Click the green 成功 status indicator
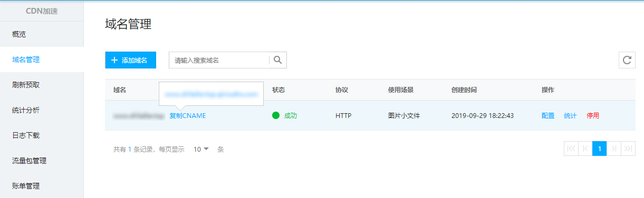This screenshot has width=644, height=198. click(x=285, y=115)
